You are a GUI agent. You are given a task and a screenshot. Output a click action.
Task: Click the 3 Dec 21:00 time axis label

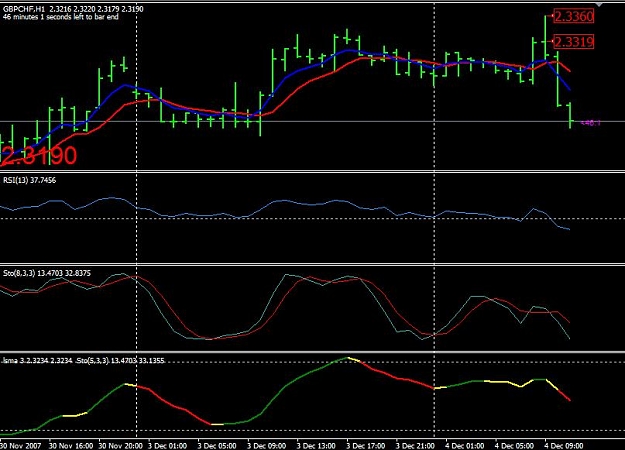point(415,446)
